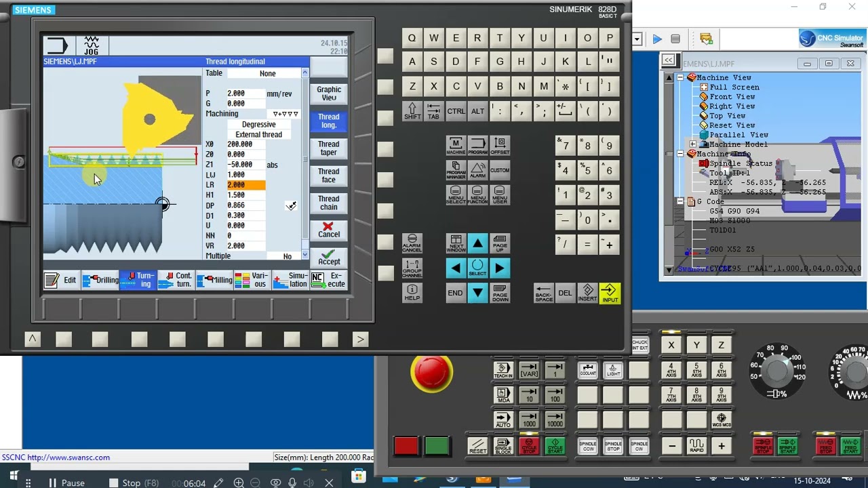Open the MACHINE operating area key
The width and height of the screenshot is (868, 488).
coord(456,146)
